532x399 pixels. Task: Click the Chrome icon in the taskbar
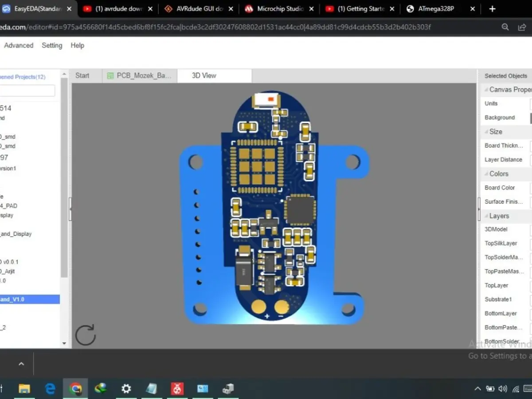[76, 389]
